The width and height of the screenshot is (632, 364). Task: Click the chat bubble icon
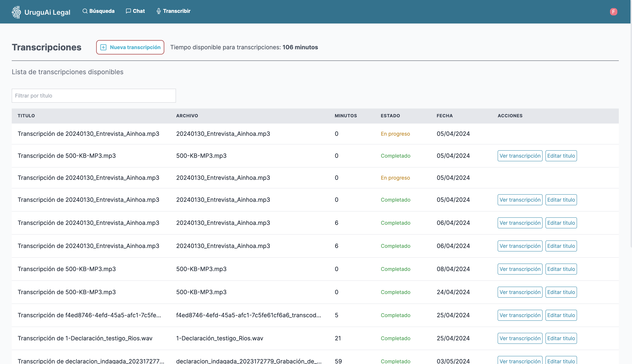[128, 11]
